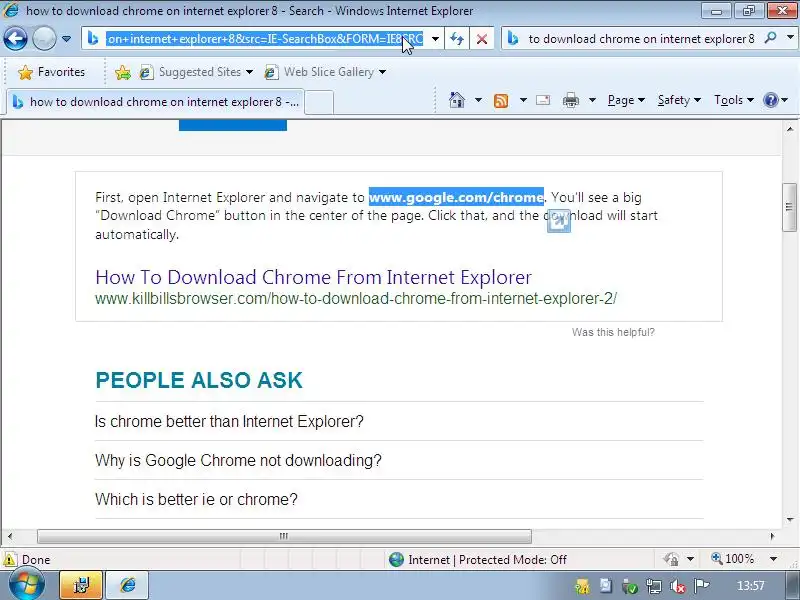Screen dimensions: 800x600
Task: Open the search provider options dropdown
Action: [x=790, y=38]
